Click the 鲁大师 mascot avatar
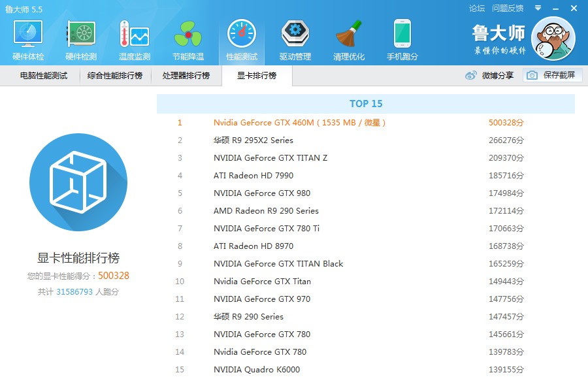The width and height of the screenshot is (588, 392). [x=553, y=39]
